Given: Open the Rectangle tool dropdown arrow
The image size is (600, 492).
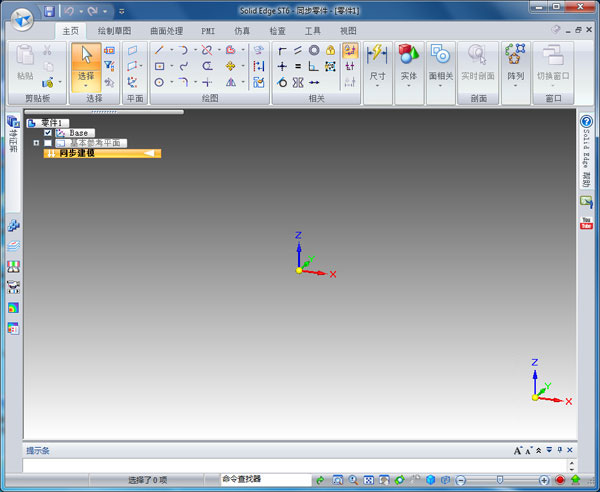Looking at the screenshot, I should [171, 66].
